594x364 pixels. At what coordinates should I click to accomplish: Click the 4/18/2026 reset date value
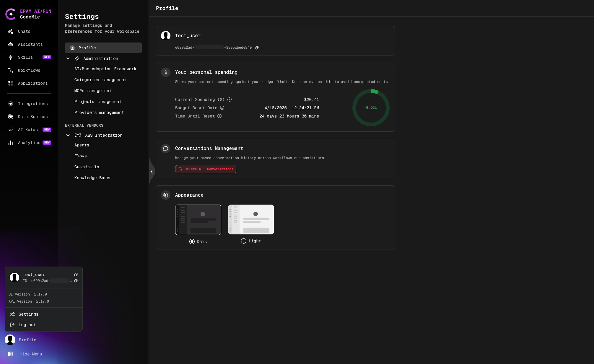tap(292, 108)
